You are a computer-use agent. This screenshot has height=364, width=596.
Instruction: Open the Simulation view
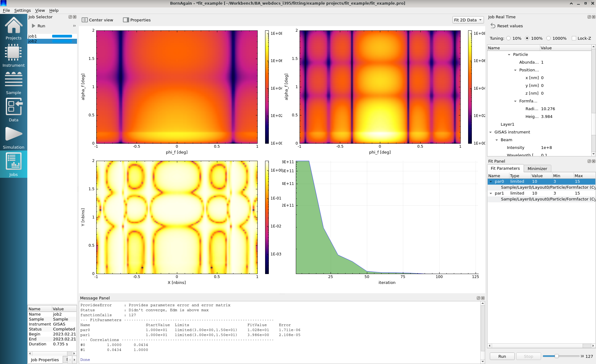coord(13,138)
